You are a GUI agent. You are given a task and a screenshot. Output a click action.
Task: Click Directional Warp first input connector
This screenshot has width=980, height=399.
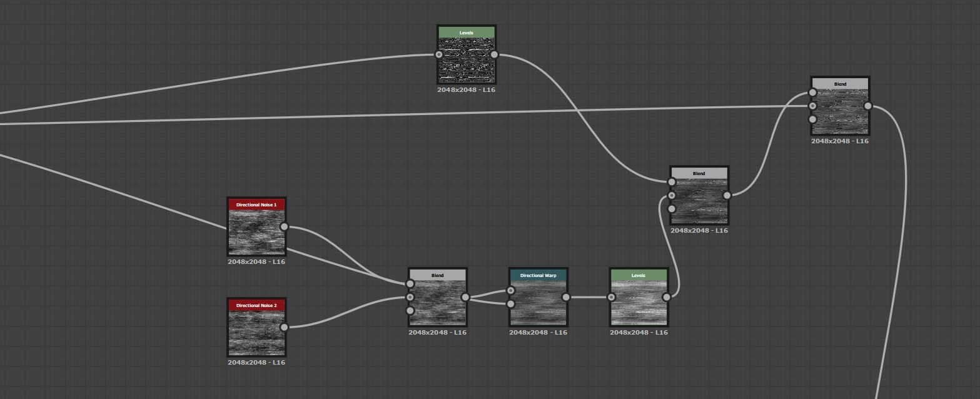pyautogui.click(x=511, y=290)
